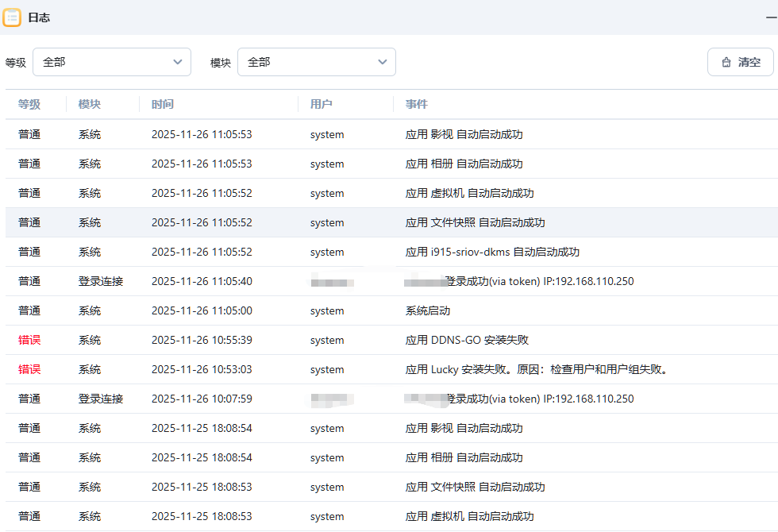Image resolution: width=778 pixels, height=532 pixels.
Task: Click the 日志 app icon in title bar
Action: point(12,17)
